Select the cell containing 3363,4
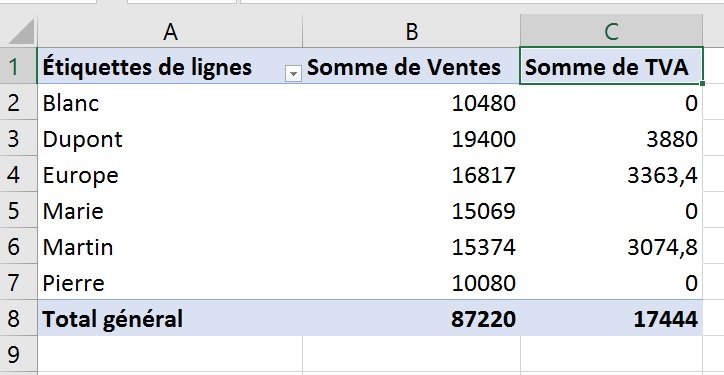This screenshot has height=375, width=724. 611,175
